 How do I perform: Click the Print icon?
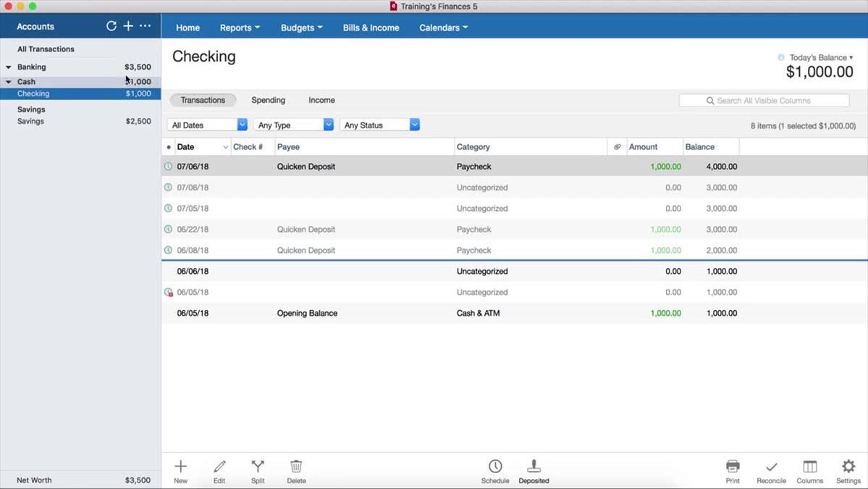733,467
